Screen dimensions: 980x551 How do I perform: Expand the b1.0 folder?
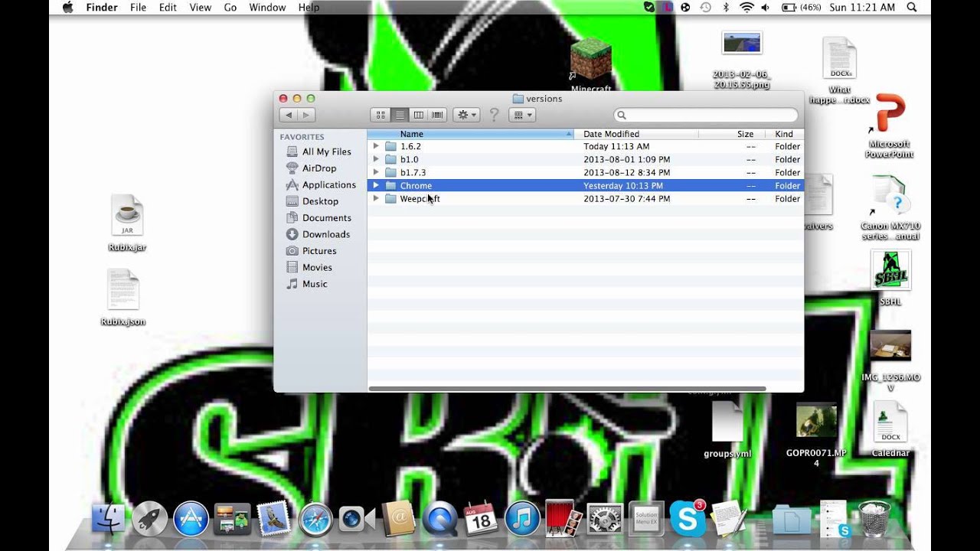pyautogui.click(x=376, y=159)
